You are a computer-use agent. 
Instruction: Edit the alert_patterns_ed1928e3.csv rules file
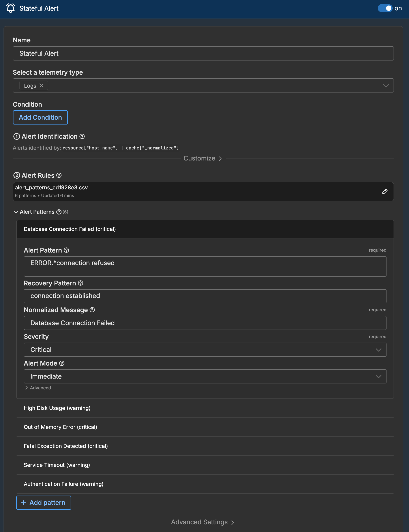point(385,191)
